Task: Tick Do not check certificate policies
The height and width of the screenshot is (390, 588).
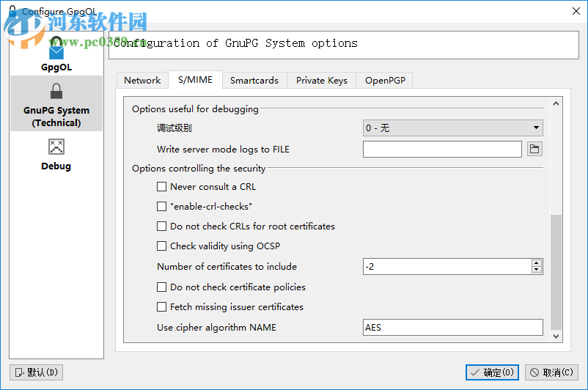Action: [161, 287]
